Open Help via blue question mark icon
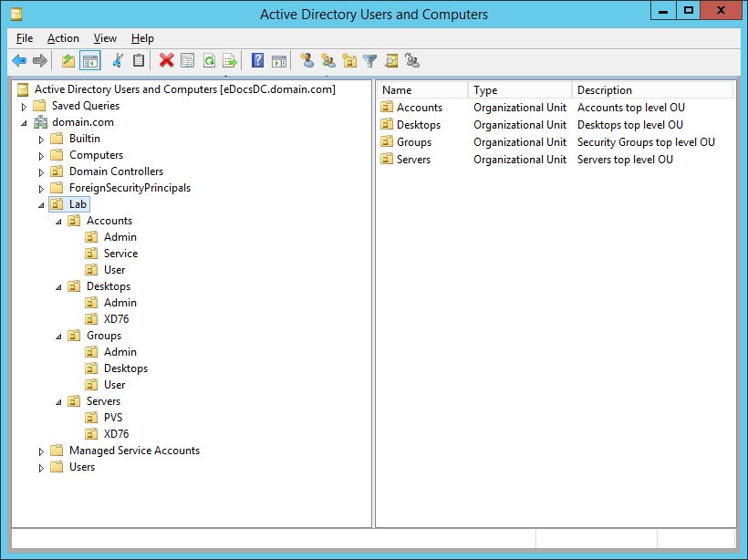748x560 pixels. click(257, 61)
